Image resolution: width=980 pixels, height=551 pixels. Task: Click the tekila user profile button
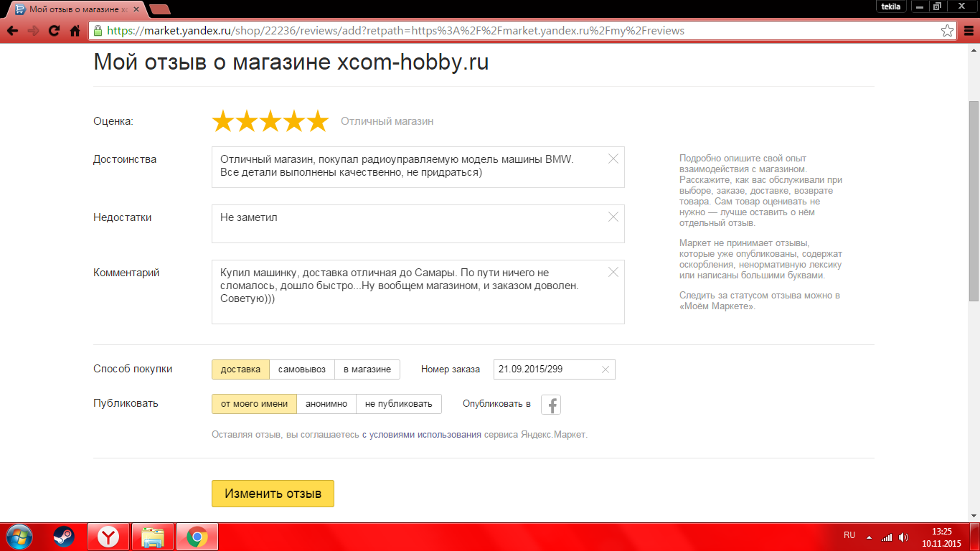point(890,6)
